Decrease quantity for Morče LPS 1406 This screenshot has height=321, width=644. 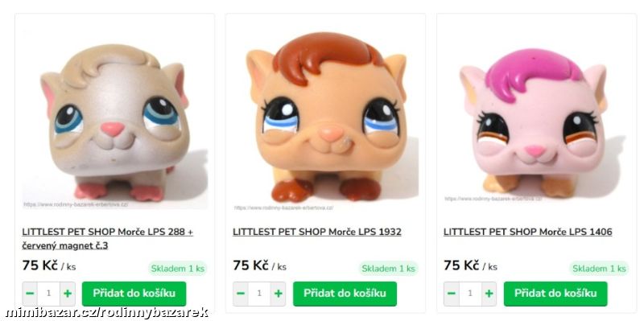point(452,294)
